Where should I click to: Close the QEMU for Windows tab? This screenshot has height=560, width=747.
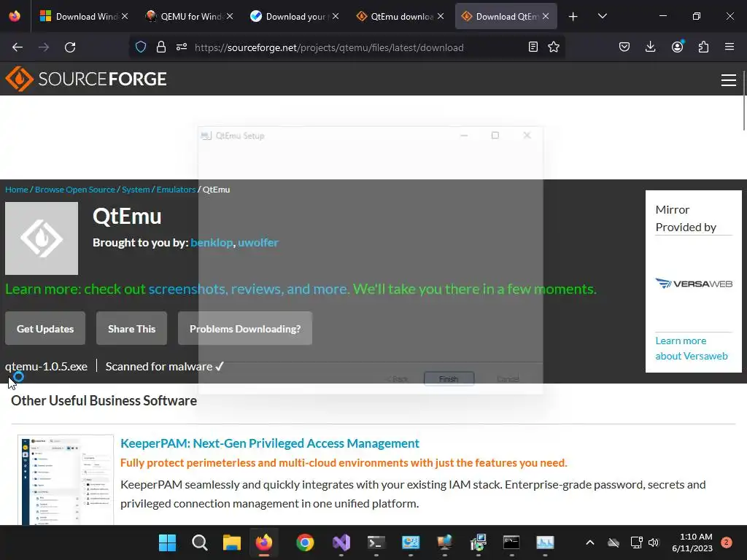230,16
